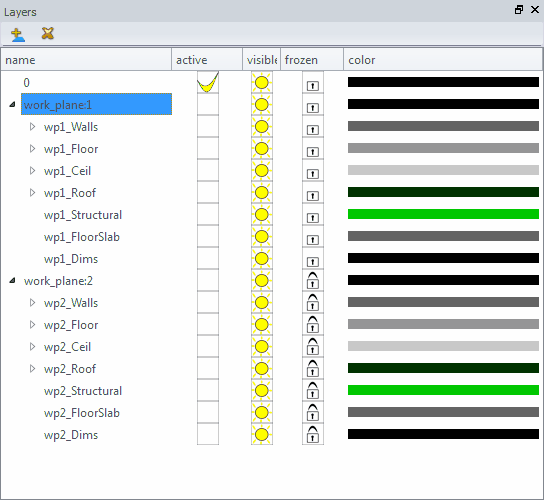Sort by the name column header

coord(86,60)
